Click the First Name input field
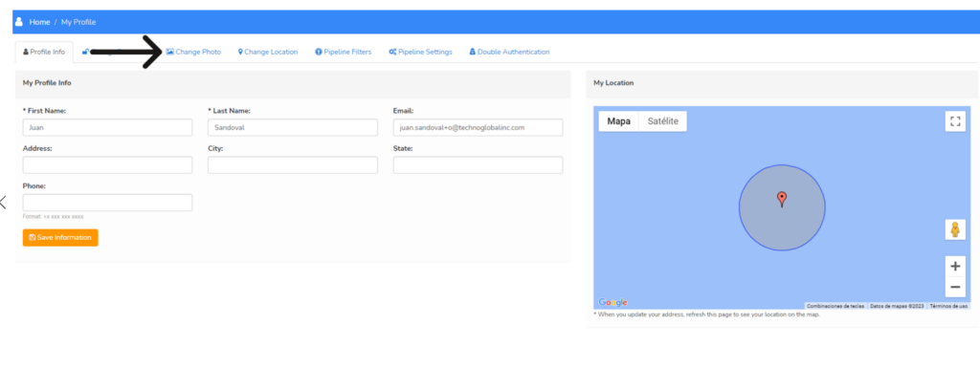 (x=107, y=127)
